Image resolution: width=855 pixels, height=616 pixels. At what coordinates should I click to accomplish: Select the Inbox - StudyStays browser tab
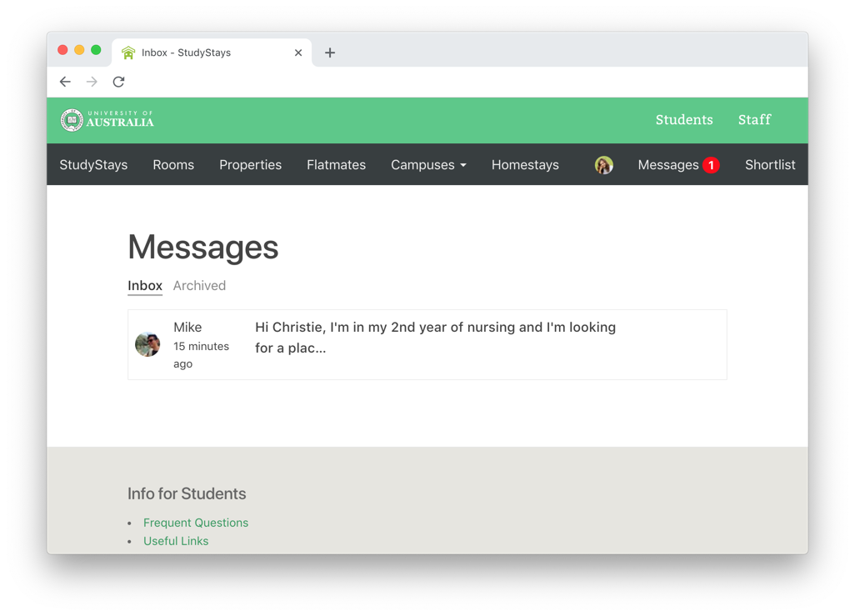click(212, 53)
